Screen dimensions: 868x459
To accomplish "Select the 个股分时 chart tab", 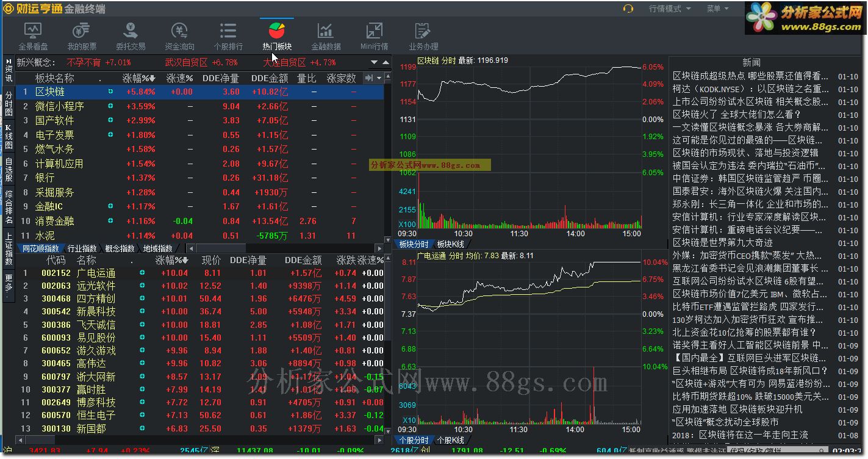I will coord(414,440).
